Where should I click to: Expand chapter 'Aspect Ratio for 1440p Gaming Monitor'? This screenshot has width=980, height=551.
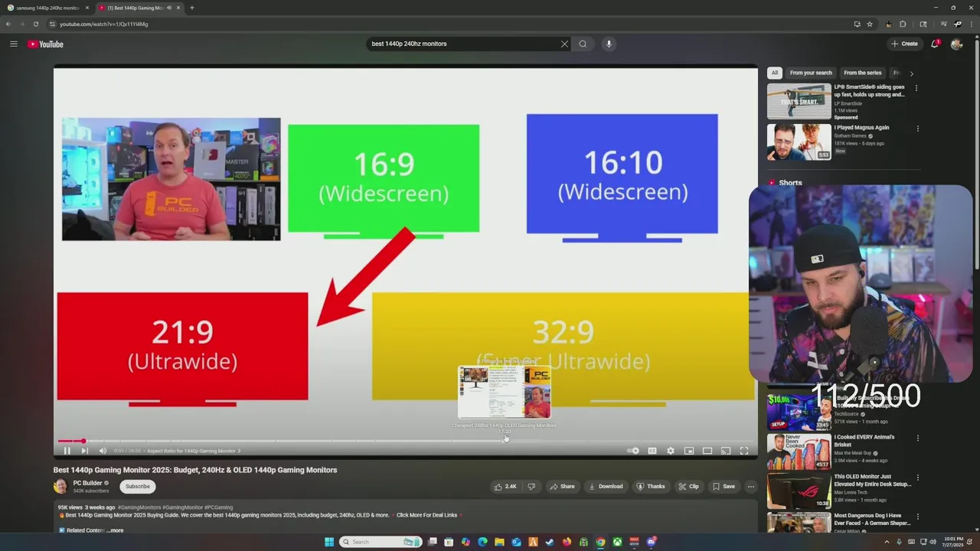[194, 451]
